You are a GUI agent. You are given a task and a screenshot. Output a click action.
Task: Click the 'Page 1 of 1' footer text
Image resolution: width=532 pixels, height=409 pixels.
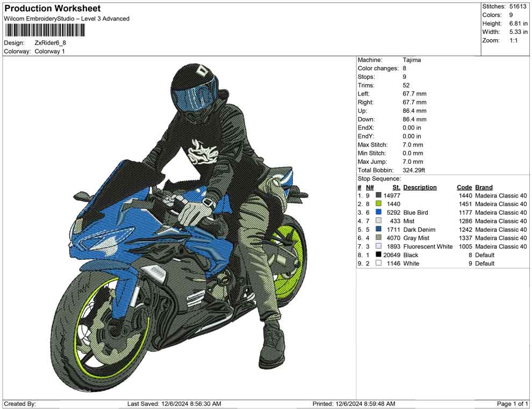coord(512,404)
